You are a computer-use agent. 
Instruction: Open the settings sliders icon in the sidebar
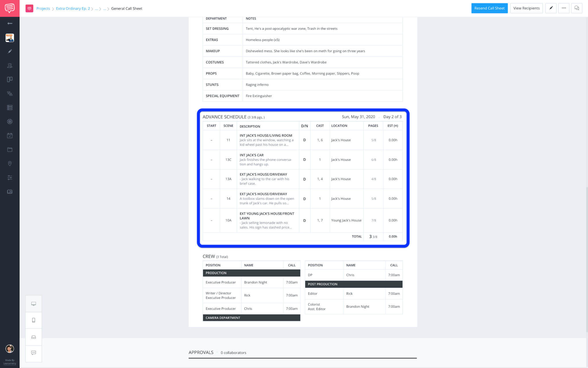point(10,177)
